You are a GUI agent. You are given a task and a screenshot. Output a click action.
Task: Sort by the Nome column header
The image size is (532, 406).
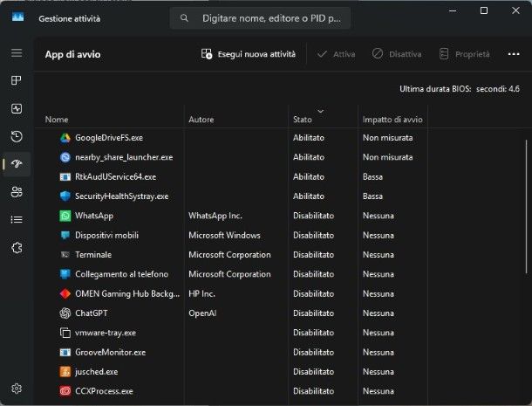point(57,120)
